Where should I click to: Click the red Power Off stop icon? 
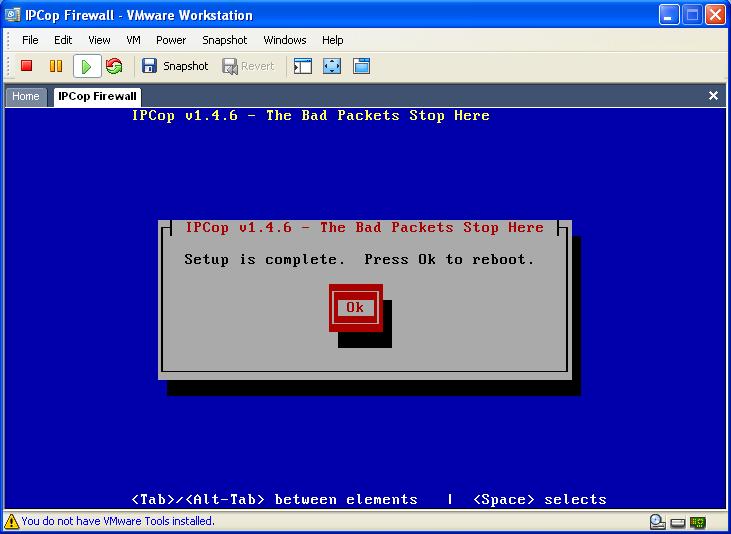click(x=27, y=66)
